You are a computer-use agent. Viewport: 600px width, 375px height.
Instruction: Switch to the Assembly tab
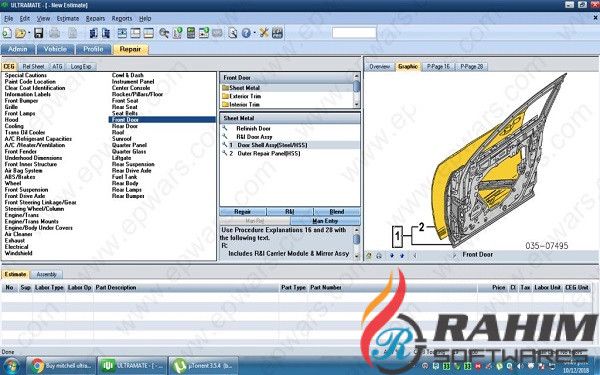(46, 274)
